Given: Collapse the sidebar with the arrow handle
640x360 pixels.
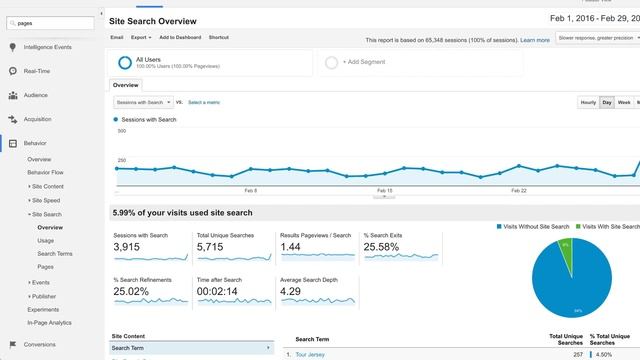Looking at the screenshot, I should 101,13.
